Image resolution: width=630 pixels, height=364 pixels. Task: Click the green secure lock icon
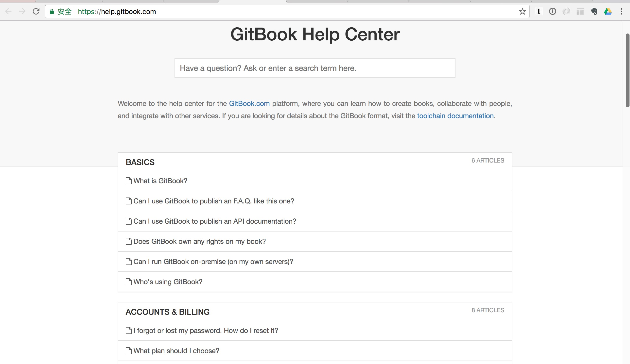pos(52,12)
